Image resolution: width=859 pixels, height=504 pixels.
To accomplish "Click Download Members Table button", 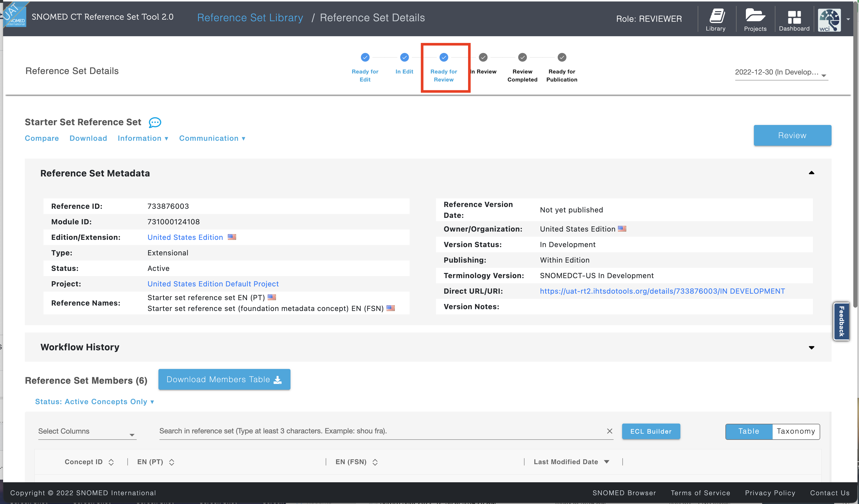I will tap(224, 379).
